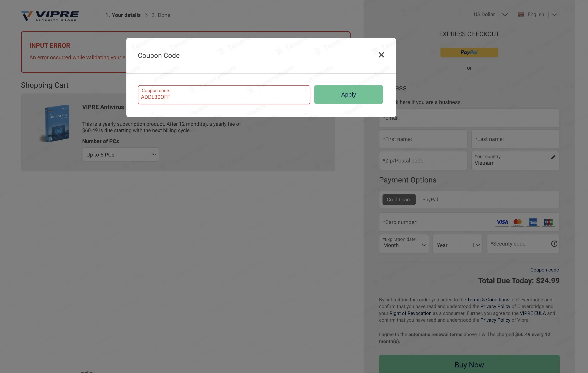Click into the First name field
Screen dimensions: 588x373
coord(423,139)
